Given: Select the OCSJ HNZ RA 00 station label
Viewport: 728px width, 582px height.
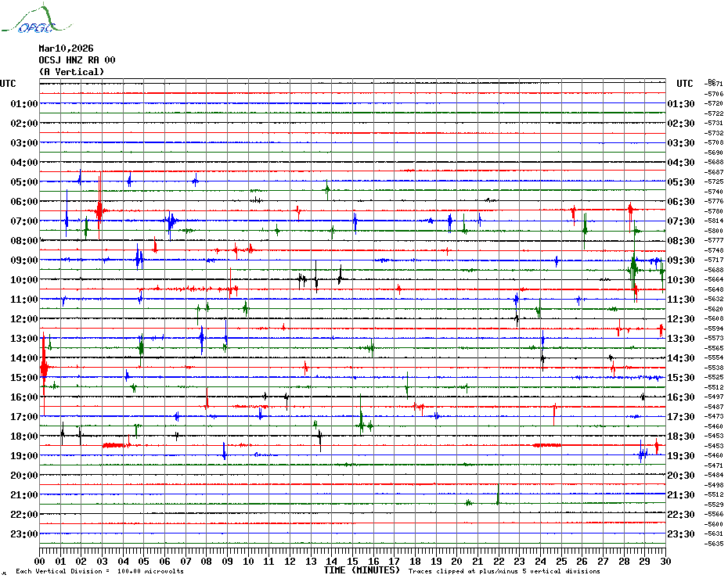Looking at the screenshot, I should click(x=77, y=60).
